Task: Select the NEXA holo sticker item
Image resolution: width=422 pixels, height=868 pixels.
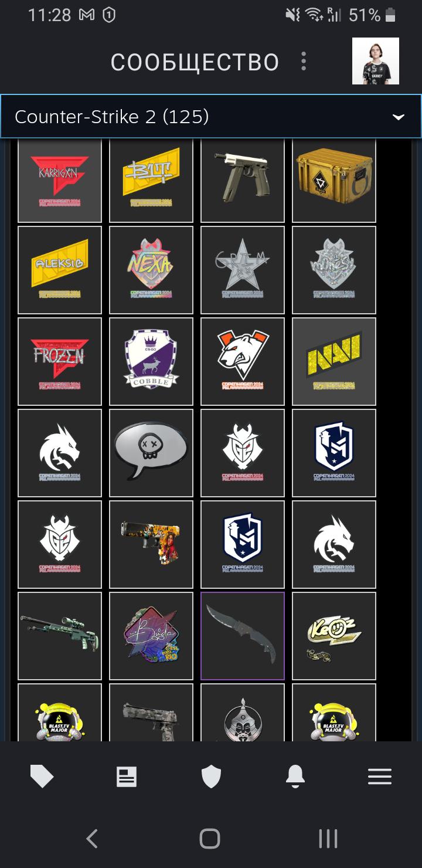Action: 151,270
